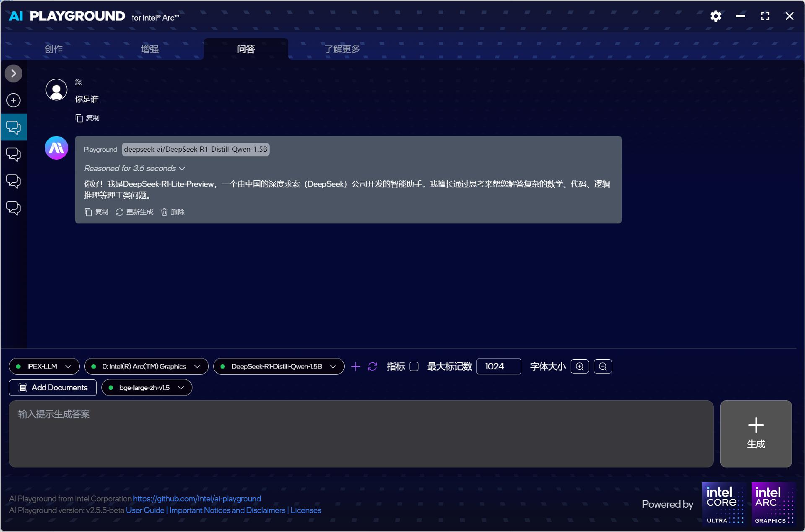Expand the 'Reasoned for 3.6 seconds' section
The image size is (805, 532).
pyautogui.click(x=134, y=168)
